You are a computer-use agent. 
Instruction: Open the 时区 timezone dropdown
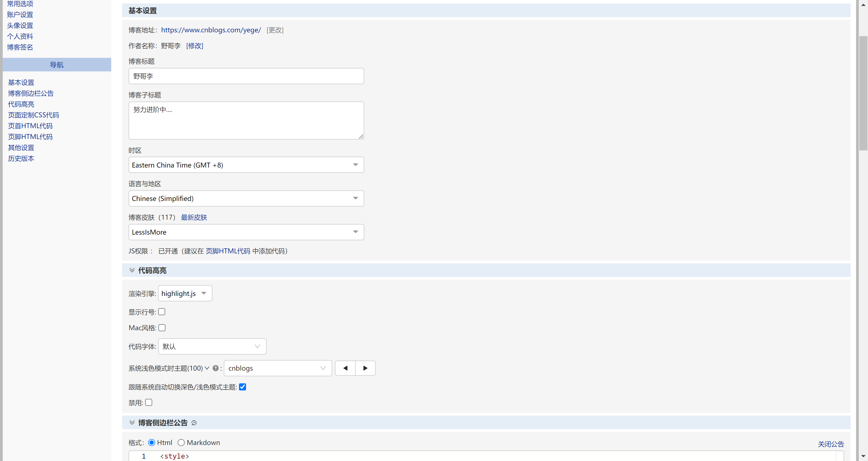246,165
